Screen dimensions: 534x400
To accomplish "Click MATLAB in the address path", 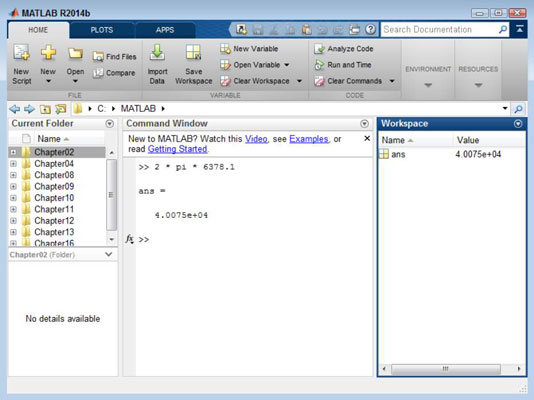I will point(138,109).
